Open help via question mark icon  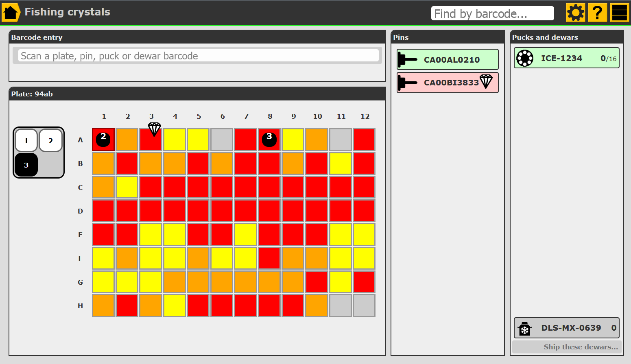point(597,13)
